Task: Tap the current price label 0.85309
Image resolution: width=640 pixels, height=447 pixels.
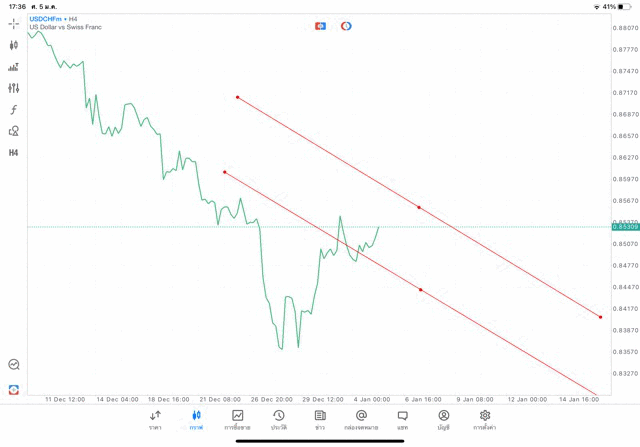Action: [625, 227]
